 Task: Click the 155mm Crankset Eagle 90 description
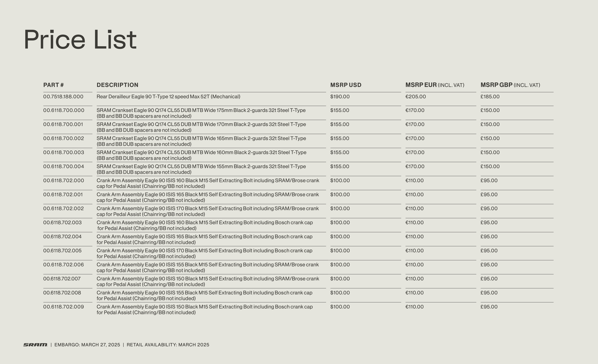(x=201, y=169)
